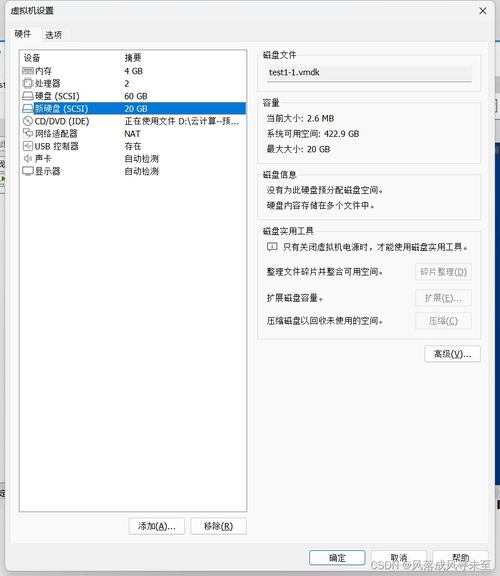Switch to the 硬件 (Hardware) tab
500x576 pixels.
point(23,34)
